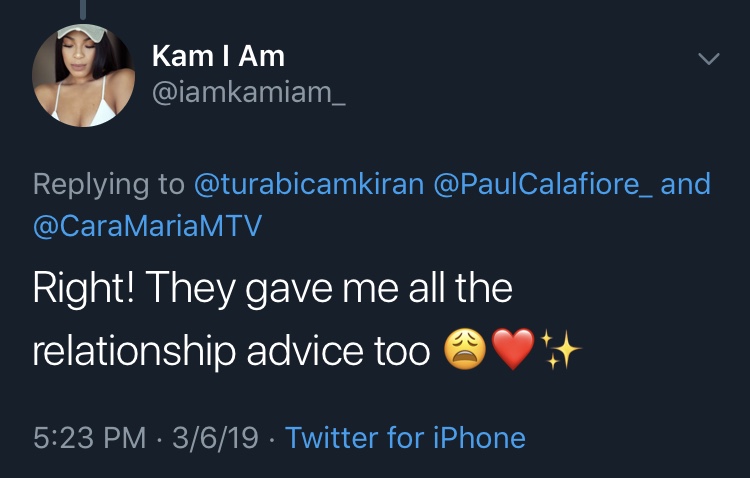Open the Twitter for iPhone source link
The width and height of the screenshot is (750, 478).
tap(405, 437)
